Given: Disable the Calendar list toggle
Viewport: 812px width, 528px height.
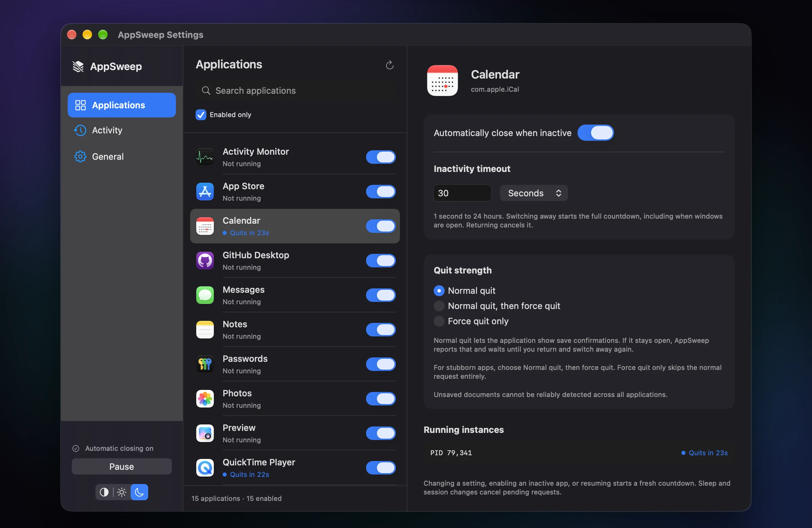Looking at the screenshot, I should (x=381, y=226).
